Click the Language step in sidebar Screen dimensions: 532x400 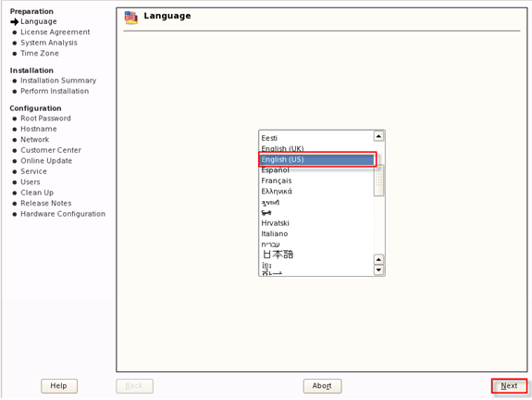(39, 21)
